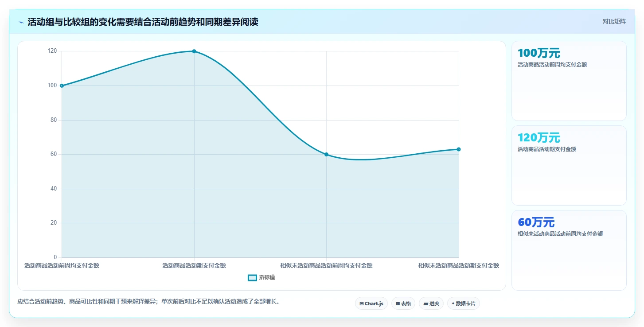The image size is (644, 327).
Task: Click the 数据卡片 pill sparkle icon
Action: click(x=453, y=304)
